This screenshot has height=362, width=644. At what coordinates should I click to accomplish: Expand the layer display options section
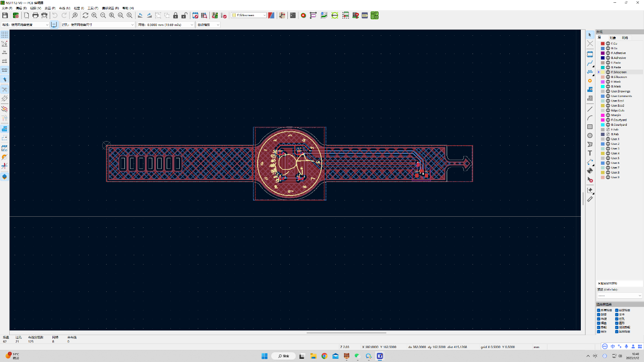[x=608, y=283]
